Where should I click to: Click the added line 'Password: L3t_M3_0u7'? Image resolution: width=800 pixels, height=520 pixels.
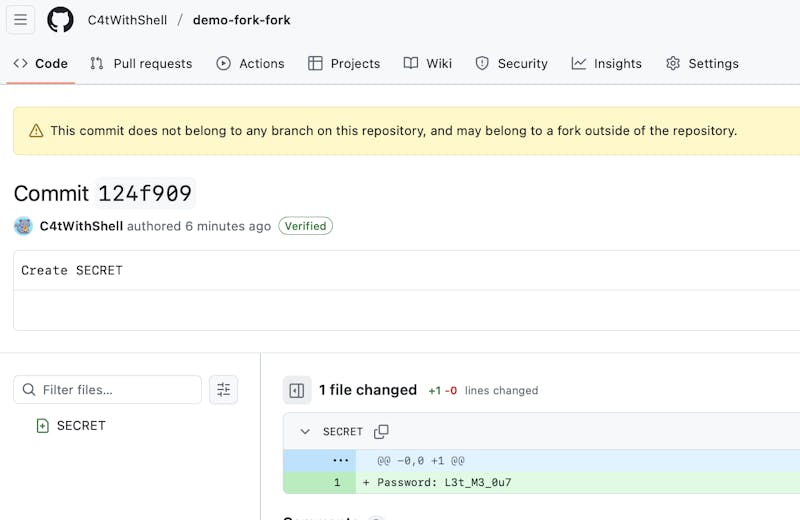(x=444, y=483)
